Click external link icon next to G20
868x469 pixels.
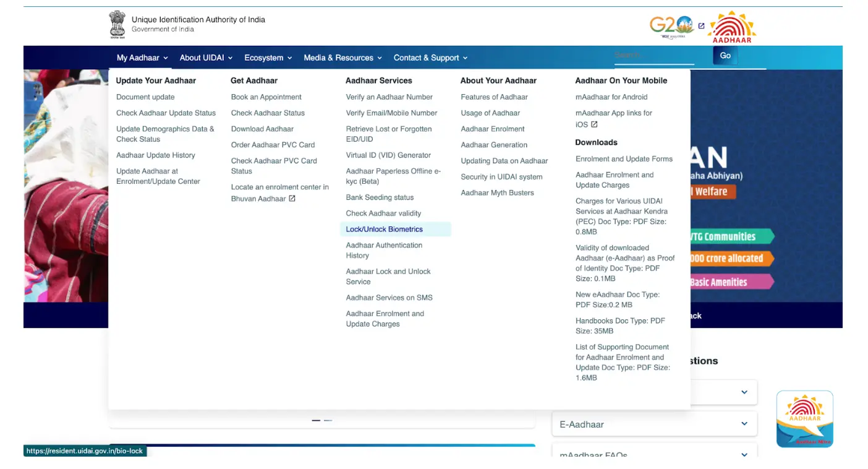pos(701,26)
